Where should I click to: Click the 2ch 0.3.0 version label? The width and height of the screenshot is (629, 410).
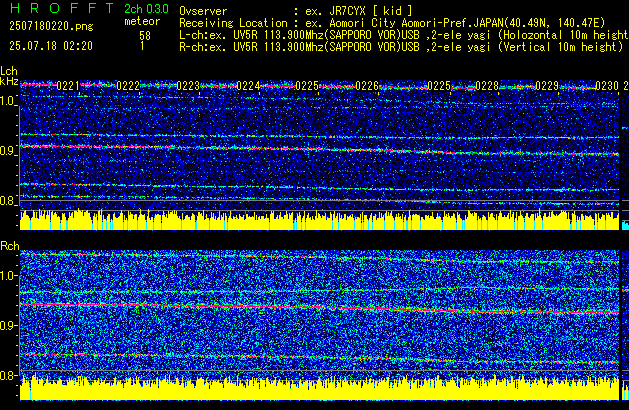pos(146,9)
